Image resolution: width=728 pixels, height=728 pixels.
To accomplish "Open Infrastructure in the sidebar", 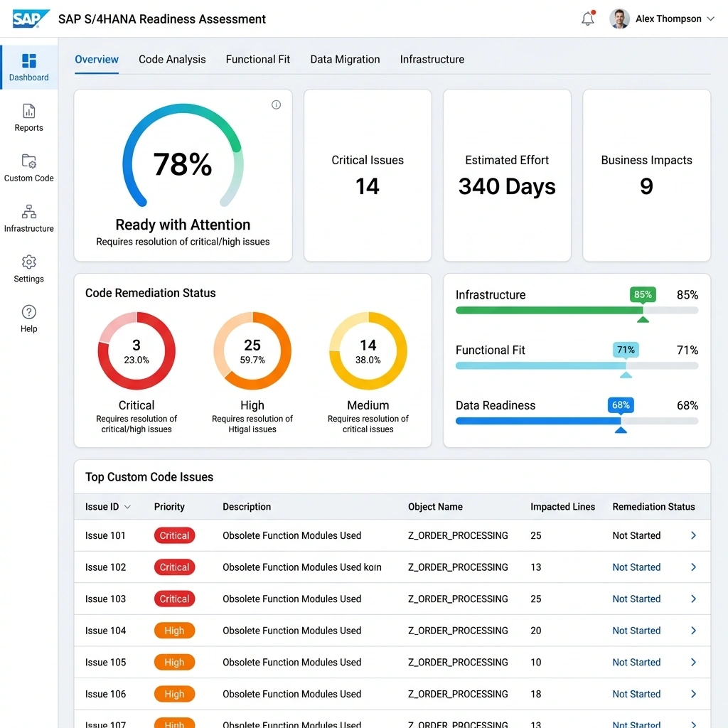I will point(28,218).
